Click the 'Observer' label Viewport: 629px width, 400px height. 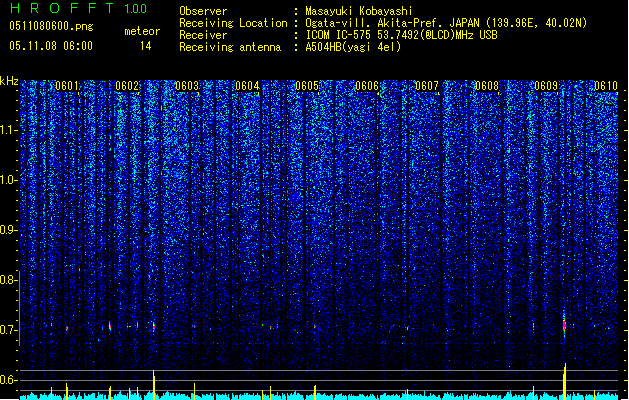[203, 11]
